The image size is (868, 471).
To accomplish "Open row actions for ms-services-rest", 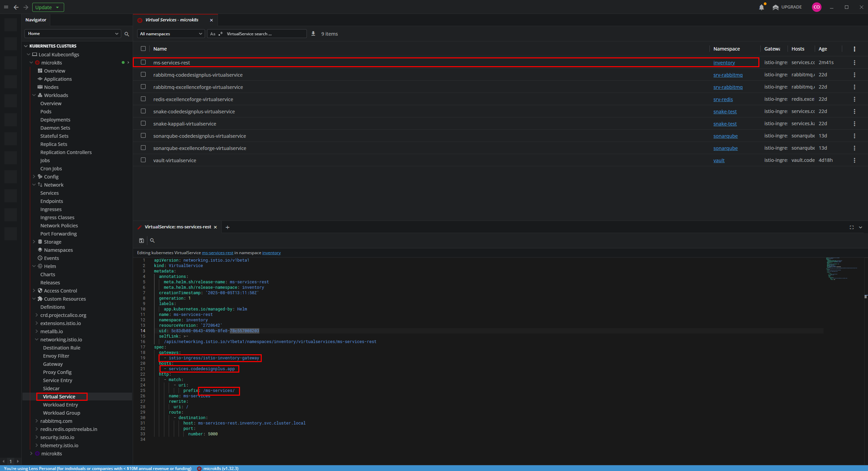I will point(854,62).
